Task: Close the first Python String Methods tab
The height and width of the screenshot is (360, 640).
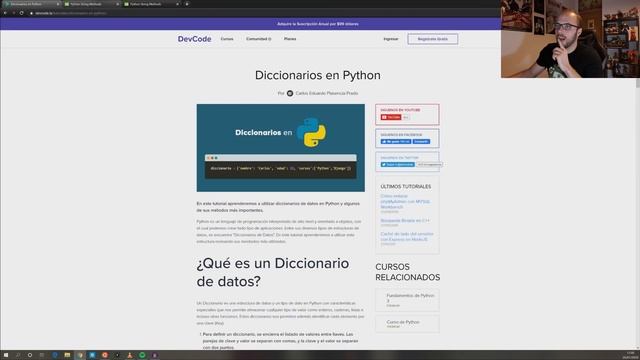Action: click(118, 4)
